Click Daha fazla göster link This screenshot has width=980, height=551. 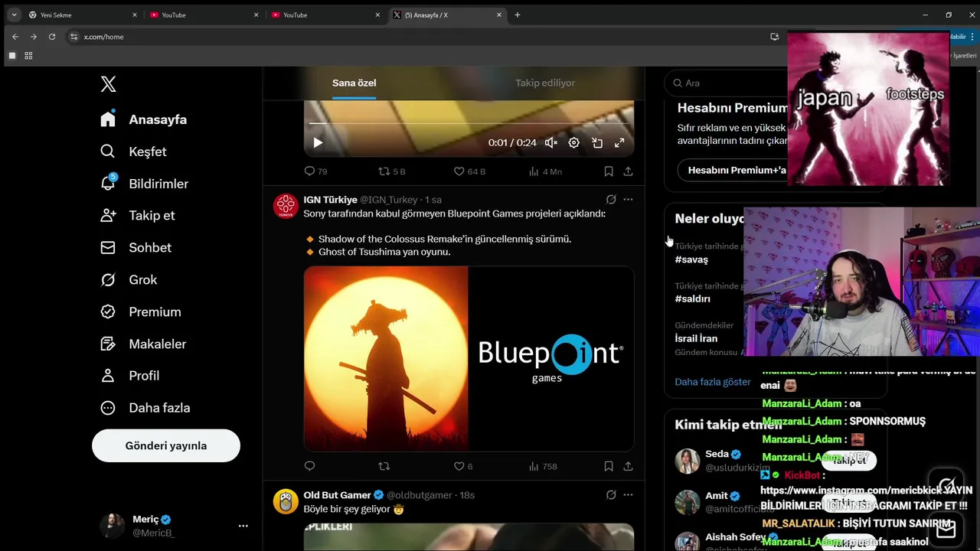point(713,382)
